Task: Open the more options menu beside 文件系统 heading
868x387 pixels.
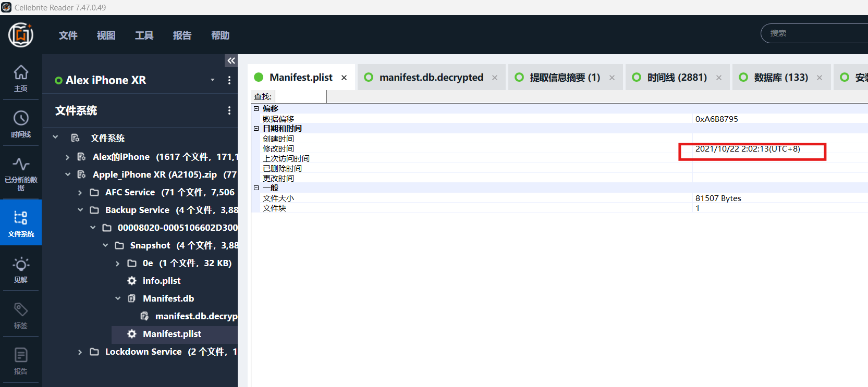Action: click(229, 110)
